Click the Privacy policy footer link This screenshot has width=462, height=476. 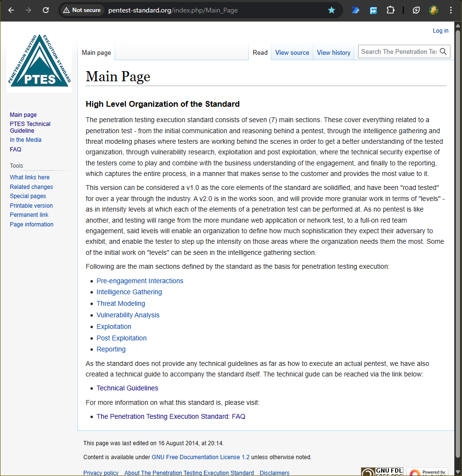101,473
